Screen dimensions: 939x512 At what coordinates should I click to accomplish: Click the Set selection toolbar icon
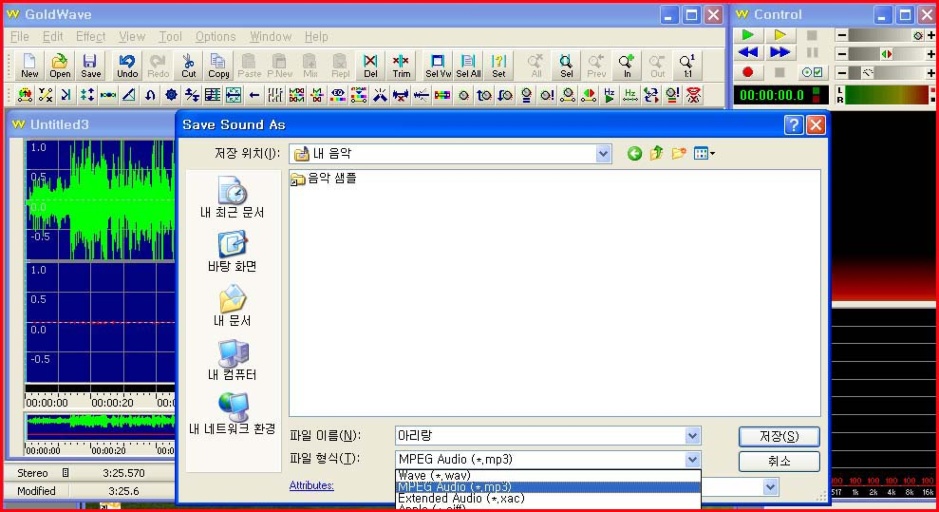tap(499, 65)
